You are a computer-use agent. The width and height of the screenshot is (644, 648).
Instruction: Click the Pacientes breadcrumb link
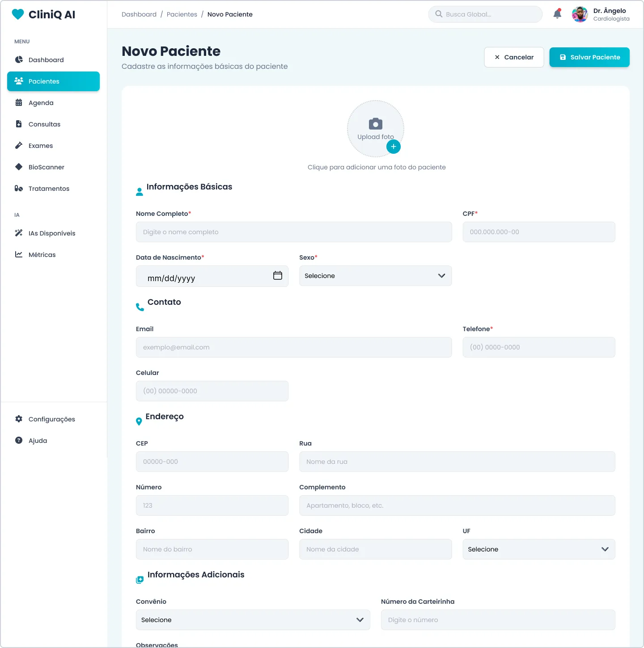point(182,14)
